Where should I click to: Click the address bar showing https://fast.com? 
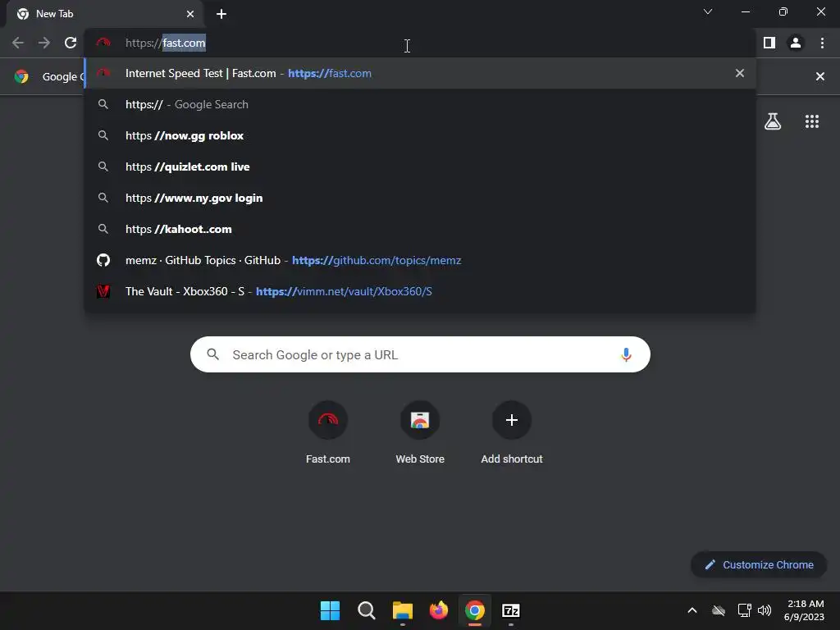click(420, 43)
